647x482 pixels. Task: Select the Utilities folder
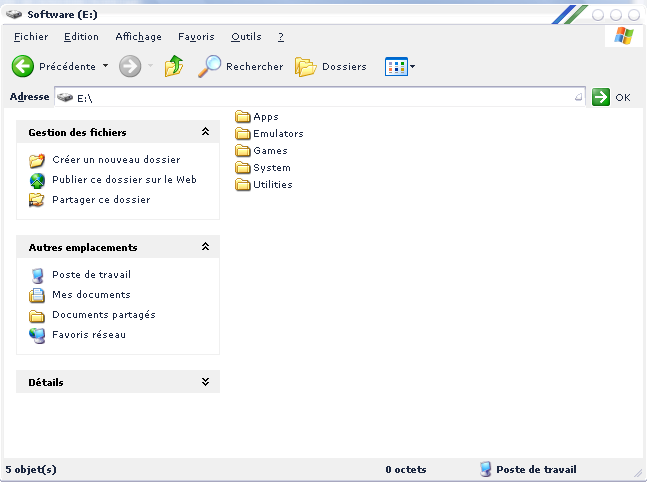272,185
